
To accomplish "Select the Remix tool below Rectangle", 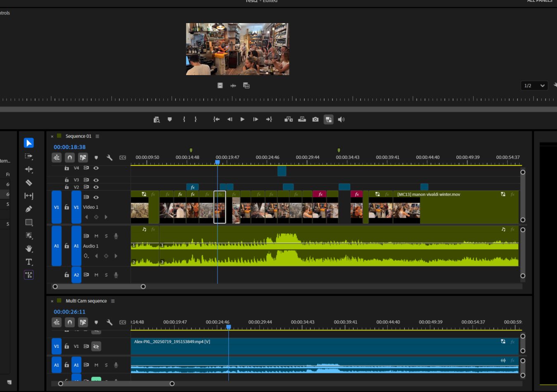I will 29,235.
